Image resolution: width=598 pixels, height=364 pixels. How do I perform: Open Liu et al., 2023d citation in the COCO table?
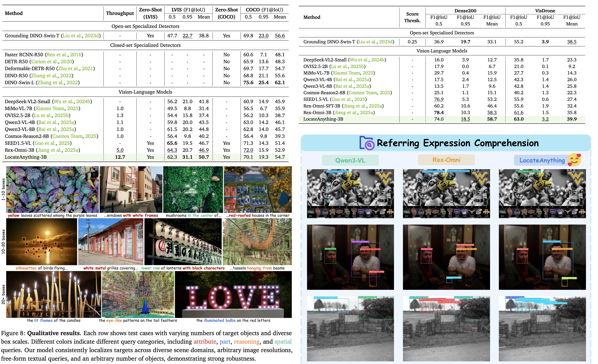point(81,36)
